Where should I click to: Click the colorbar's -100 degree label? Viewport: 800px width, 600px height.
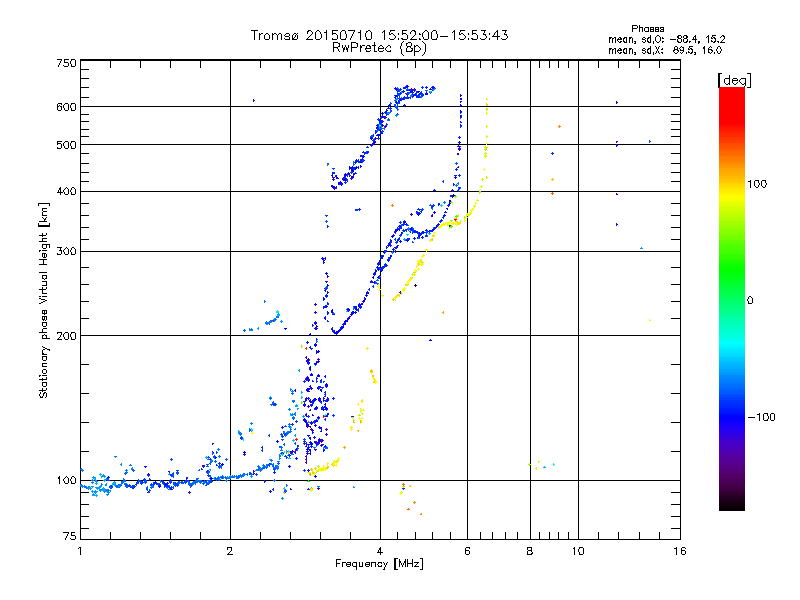(761, 417)
